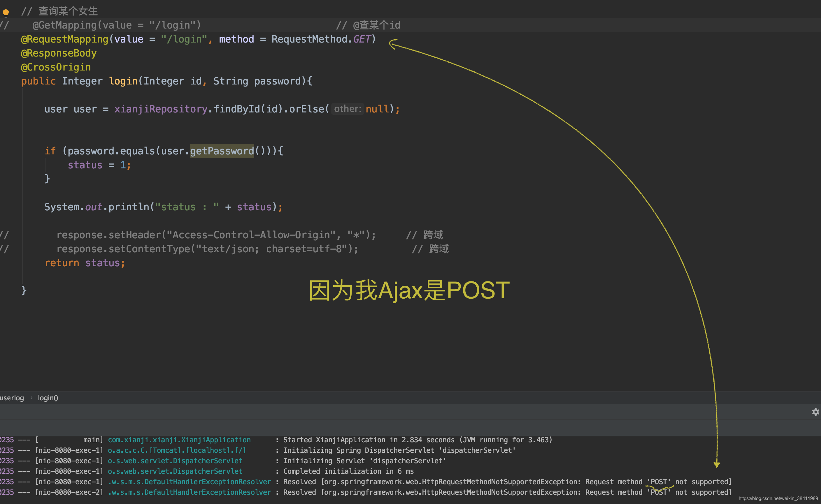Click the 'other:' parameter hint
The height and width of the screenshot is (504, 821).
[x=347, y=109]
